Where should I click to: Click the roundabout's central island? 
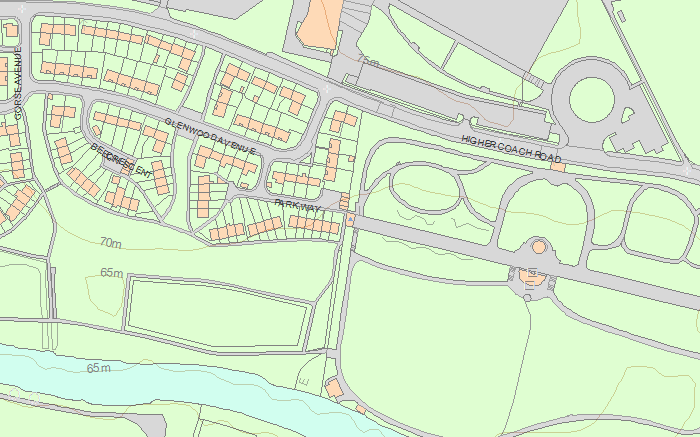point(592,100)
